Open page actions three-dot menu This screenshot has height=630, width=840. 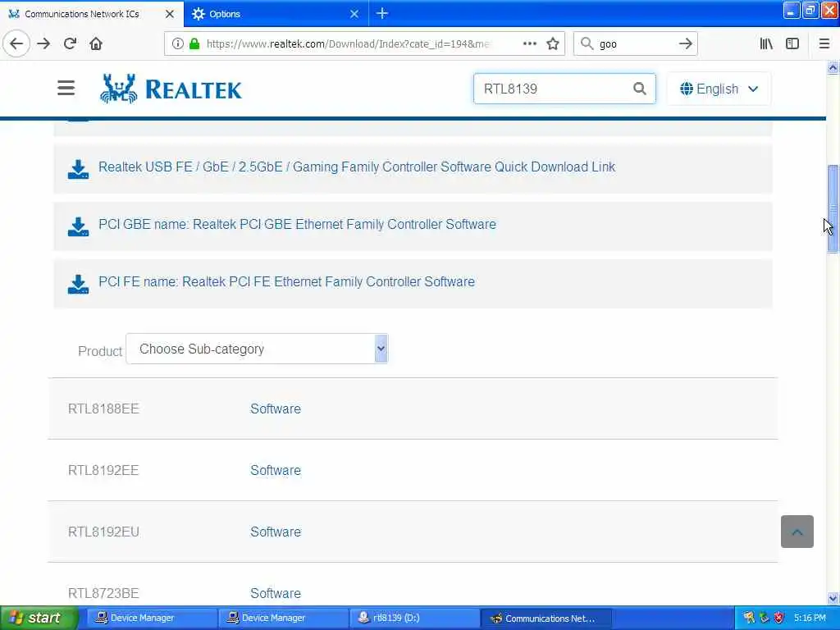coord(529,43)
